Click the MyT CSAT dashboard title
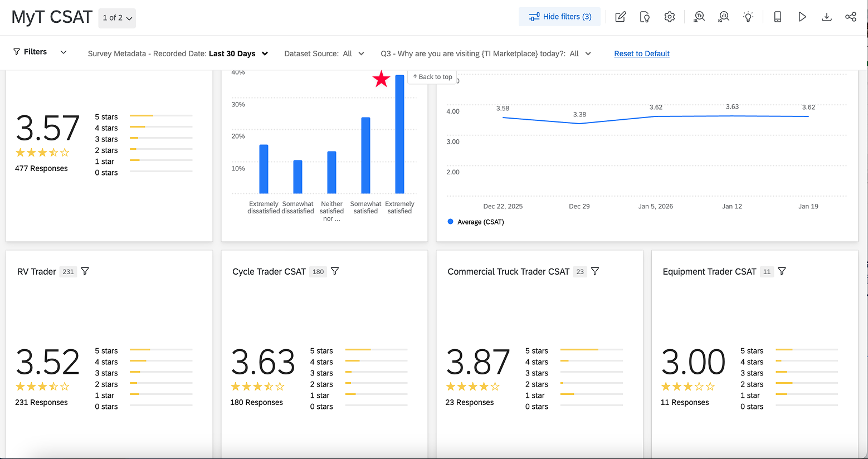868x459 pixels. (x=52, y=17)
